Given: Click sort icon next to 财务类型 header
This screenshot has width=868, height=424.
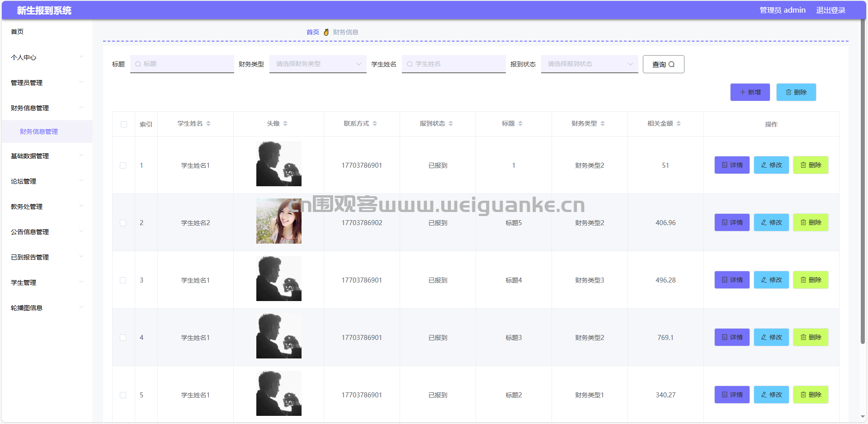Looking at the screenshot, I should tap(603, 123).
